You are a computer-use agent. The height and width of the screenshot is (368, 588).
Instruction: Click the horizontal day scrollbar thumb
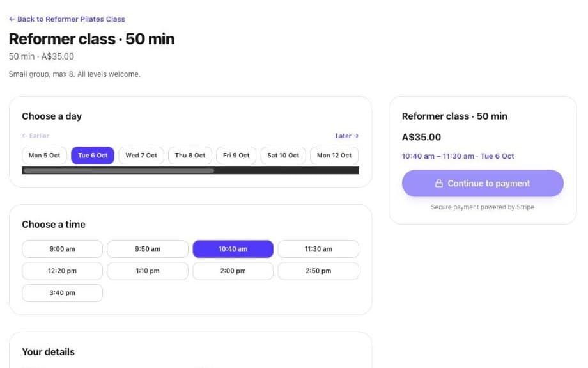pos(118,171)
